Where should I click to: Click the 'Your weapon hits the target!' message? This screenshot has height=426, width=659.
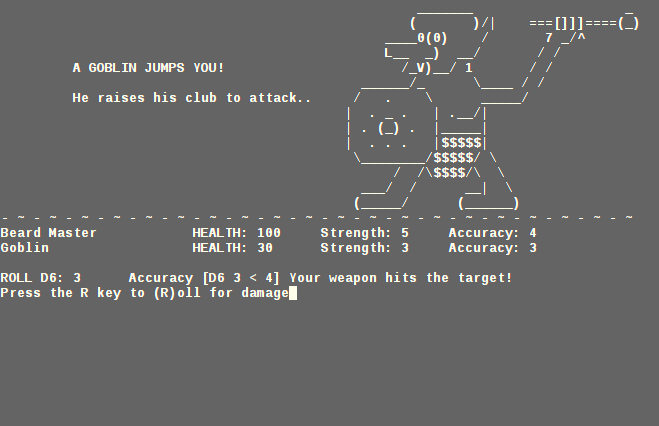point(401,278)
